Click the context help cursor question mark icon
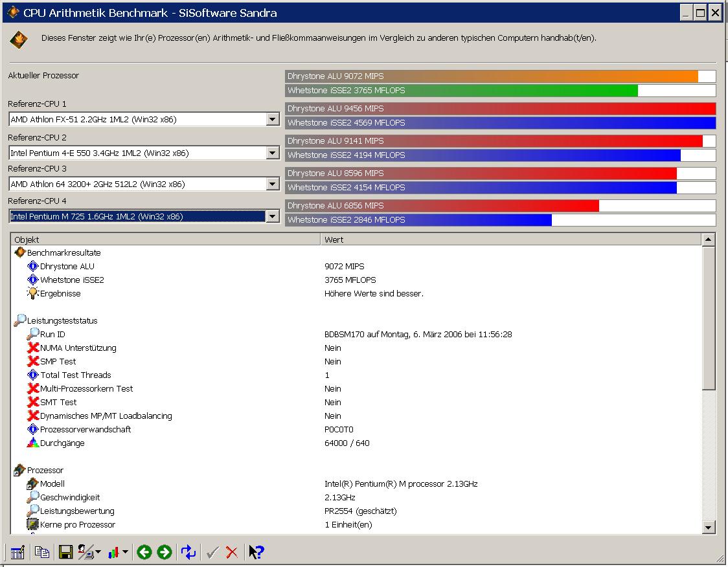The height and width of the screenshot is (567, 728). click(x=256, y=552)
